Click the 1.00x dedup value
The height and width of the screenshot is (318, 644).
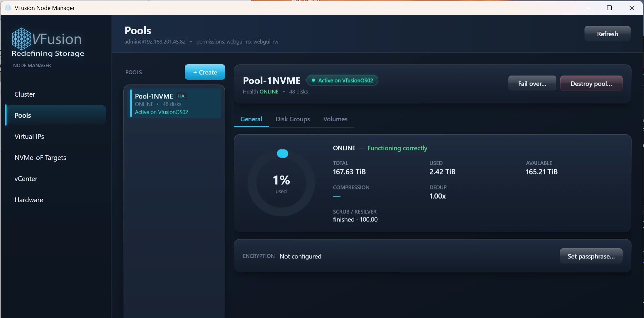pos(437,196)
